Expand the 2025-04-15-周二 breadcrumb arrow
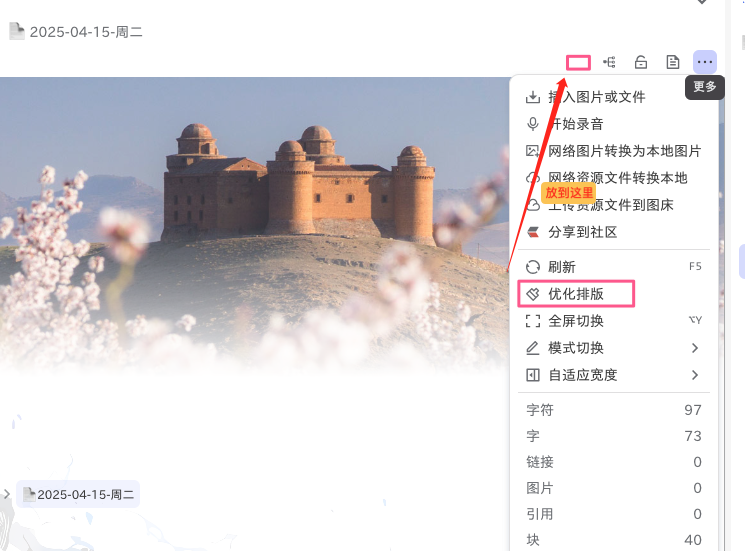This screenshot has width=745, height=551. click(x=6, y=494)
